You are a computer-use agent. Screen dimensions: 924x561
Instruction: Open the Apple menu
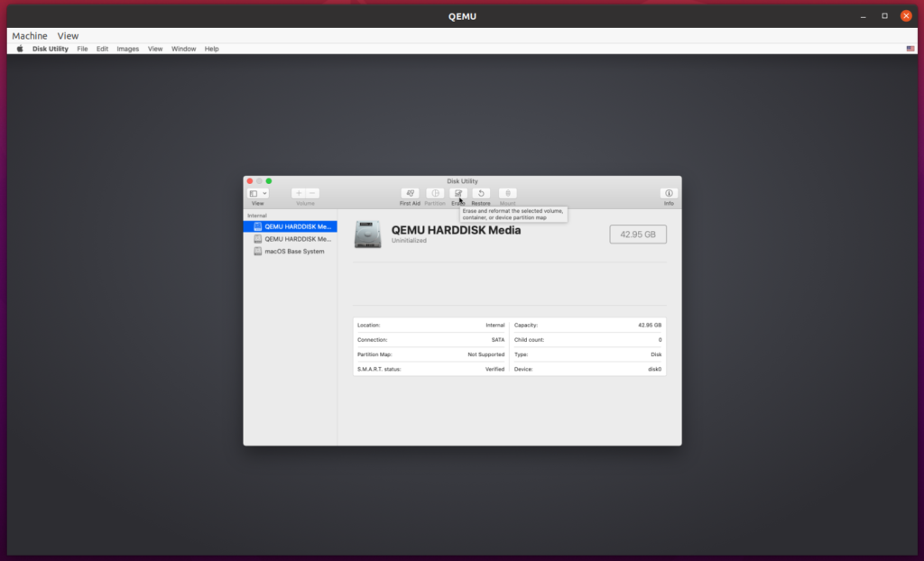click(x=20, y=49)
